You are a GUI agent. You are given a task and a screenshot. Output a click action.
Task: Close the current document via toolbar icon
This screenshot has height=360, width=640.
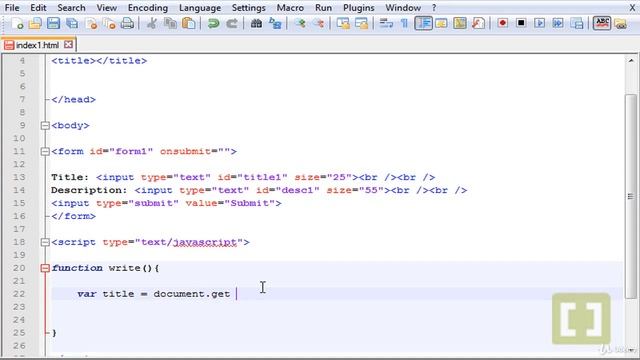[x=91, y=23]
